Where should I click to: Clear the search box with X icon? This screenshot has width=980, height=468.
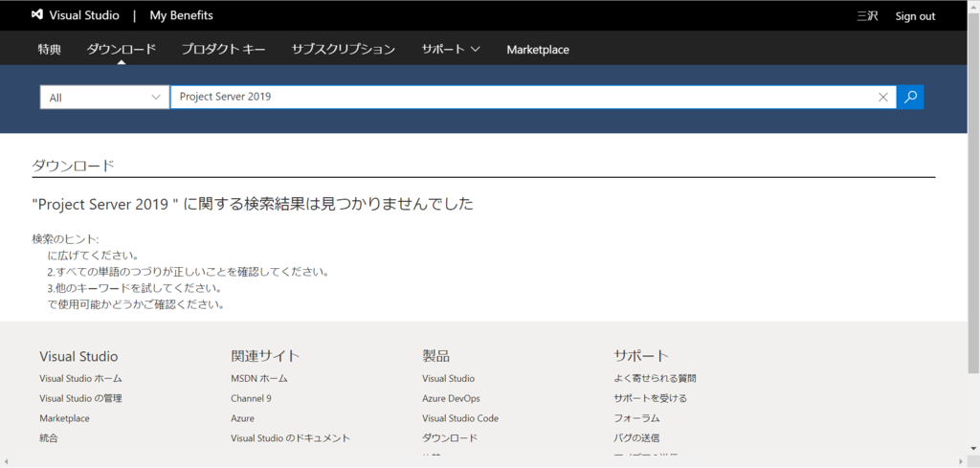click(883, 97)
